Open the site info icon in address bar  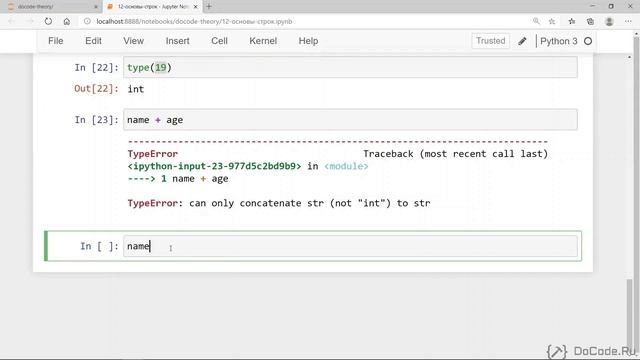pyautogui.click(x=87, y=21)
